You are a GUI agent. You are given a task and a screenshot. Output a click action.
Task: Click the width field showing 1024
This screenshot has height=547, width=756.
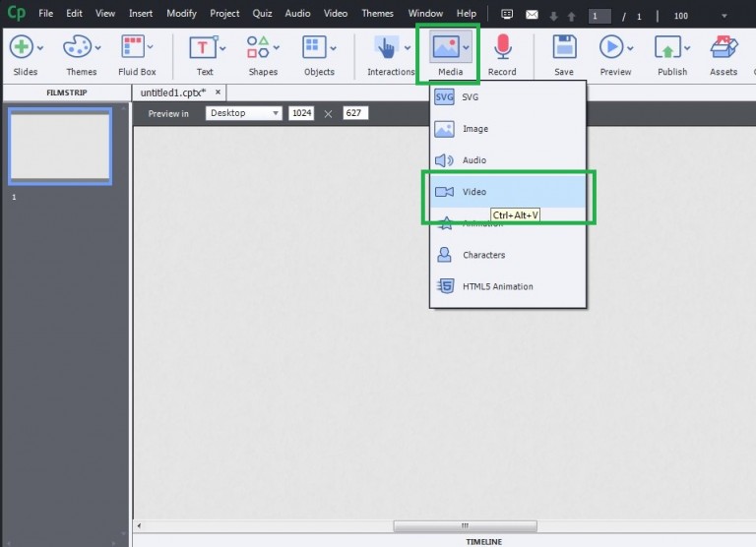301,113
